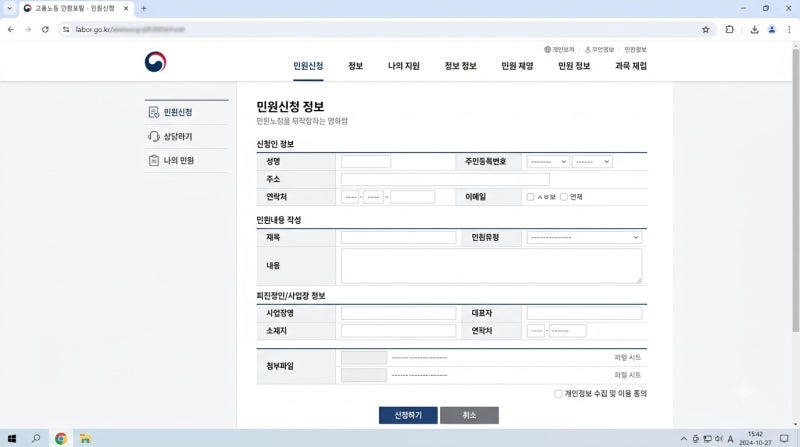Open the volume icon in system tray
The image size is (800, 447).
pos(718,439)
